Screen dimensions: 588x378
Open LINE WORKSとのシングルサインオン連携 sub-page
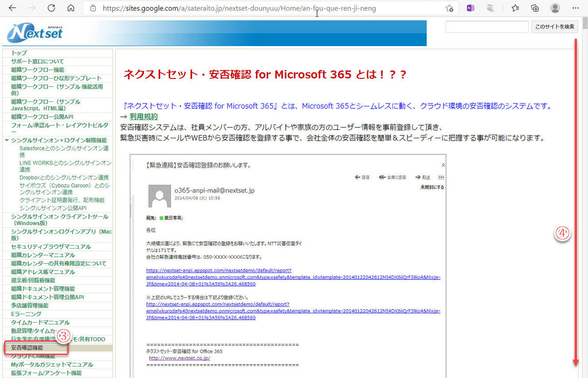tap(66, 166)
